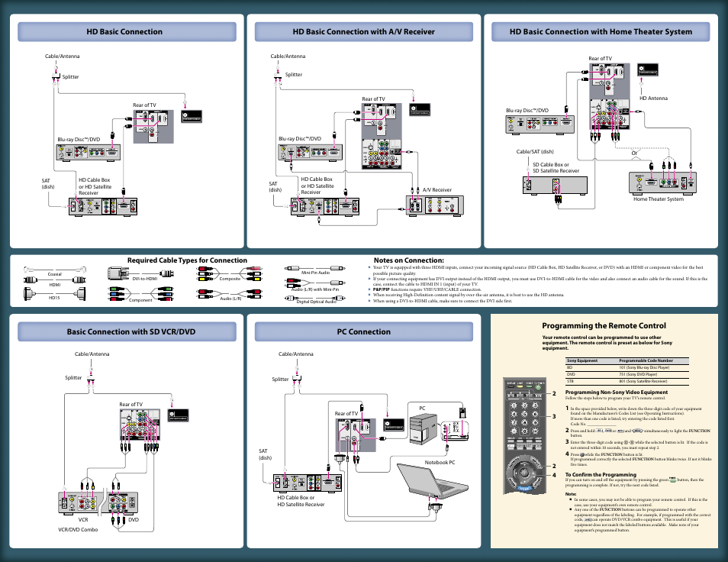Click the HD Cable Box in PC Connection panel
The image size is (728, 562).
pyautogui.click(x=308, y=483)
